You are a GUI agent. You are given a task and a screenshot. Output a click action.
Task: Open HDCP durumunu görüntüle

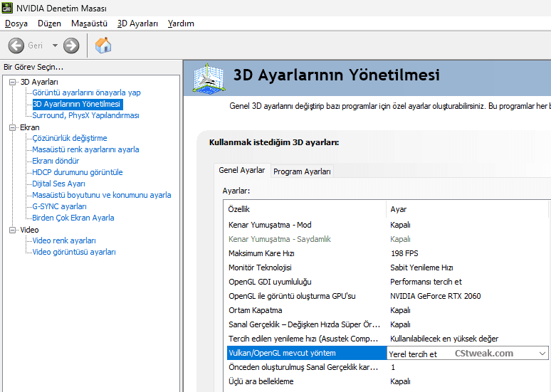(x=78, y=172)
